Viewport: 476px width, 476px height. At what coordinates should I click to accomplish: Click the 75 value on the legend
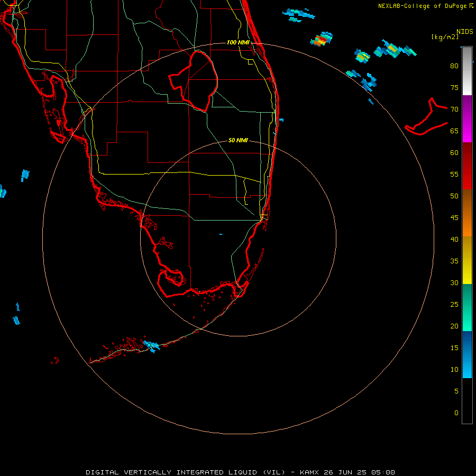(x=454, y=87)
